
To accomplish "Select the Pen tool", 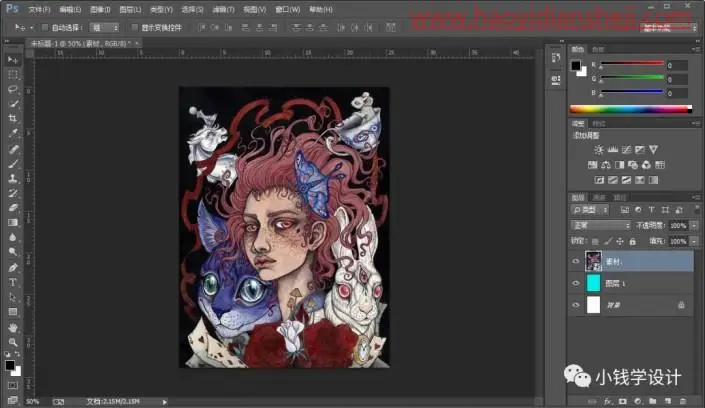I will [x=13, y=268].
